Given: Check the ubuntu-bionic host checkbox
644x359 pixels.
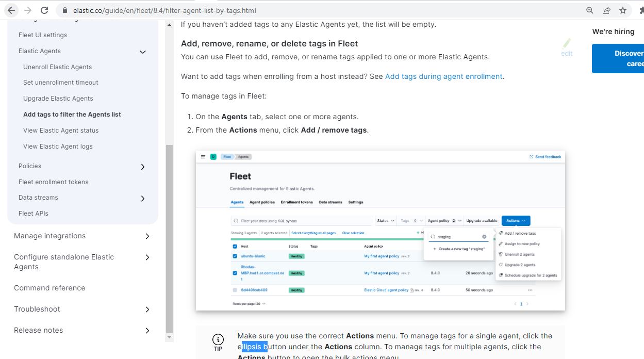Looking at the screenshot, I should coord(235,255).
